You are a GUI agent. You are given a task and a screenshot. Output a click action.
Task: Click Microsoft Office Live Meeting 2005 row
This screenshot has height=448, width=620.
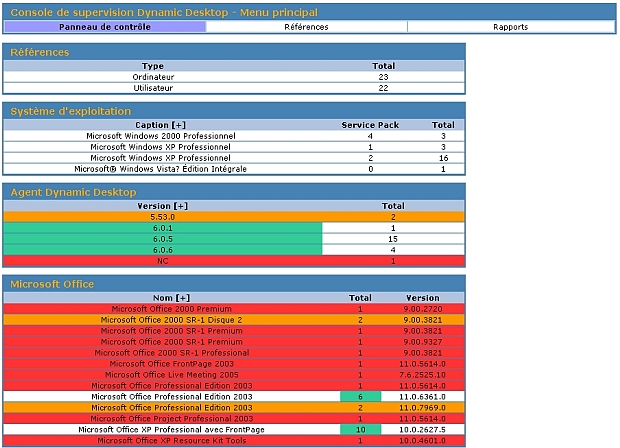click(234, 375)
